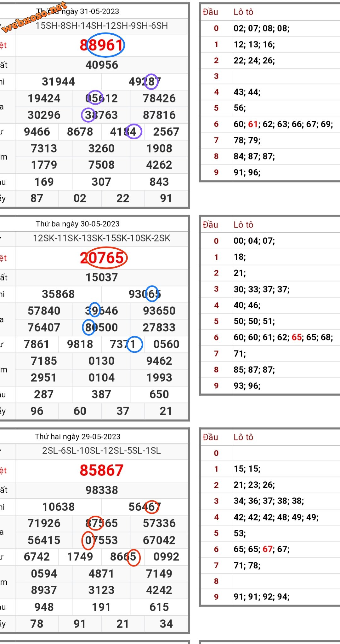Click the special prize number 88961

pos(101,45)
